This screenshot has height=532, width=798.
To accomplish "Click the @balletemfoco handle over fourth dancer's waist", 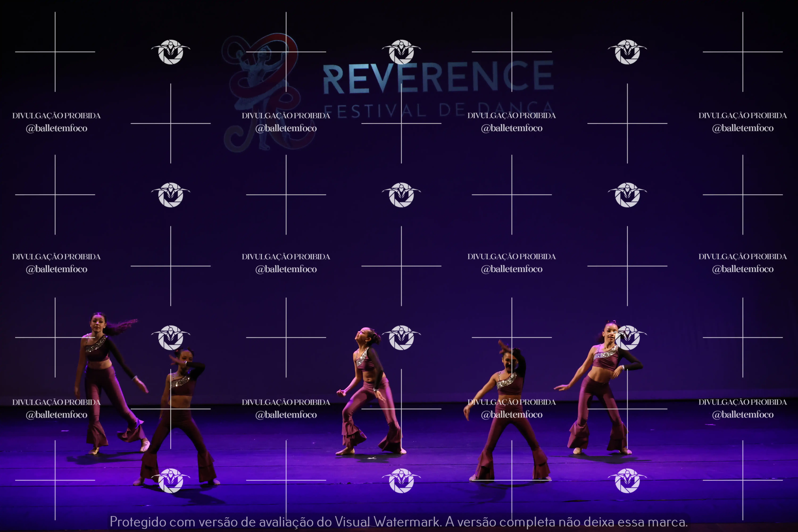I will coord(512,415).
